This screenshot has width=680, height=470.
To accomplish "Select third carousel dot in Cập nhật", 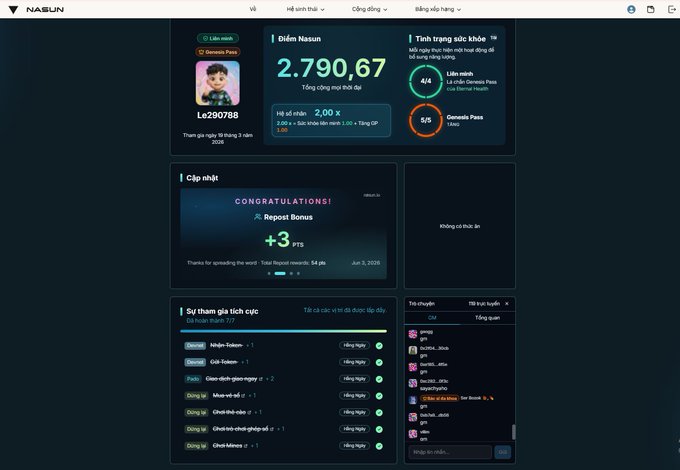I will 291,273.
